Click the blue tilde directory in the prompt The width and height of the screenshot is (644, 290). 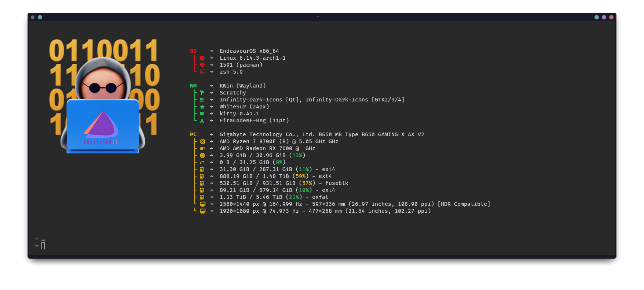tap(36, 239)
